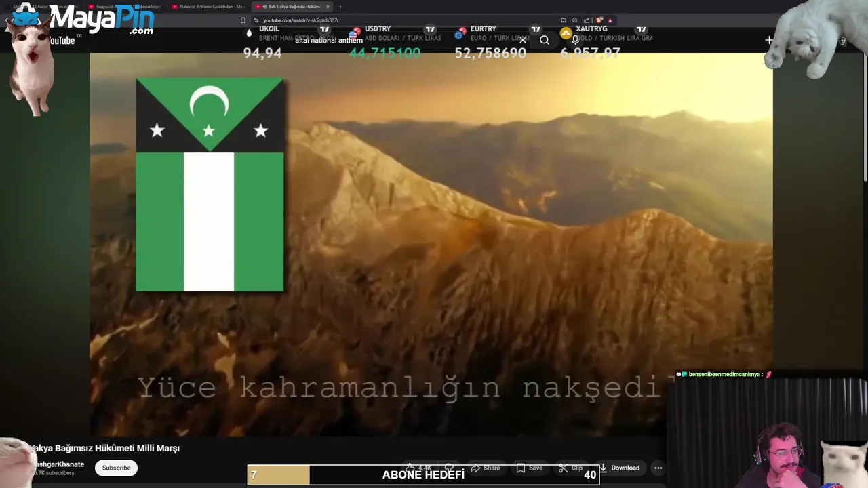Click the USDTRY ticker label

378,29
